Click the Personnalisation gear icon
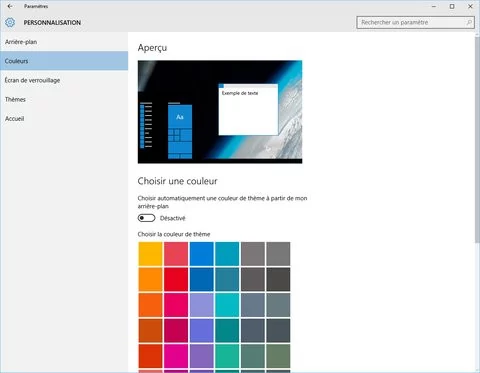 (x=10, y=22)
